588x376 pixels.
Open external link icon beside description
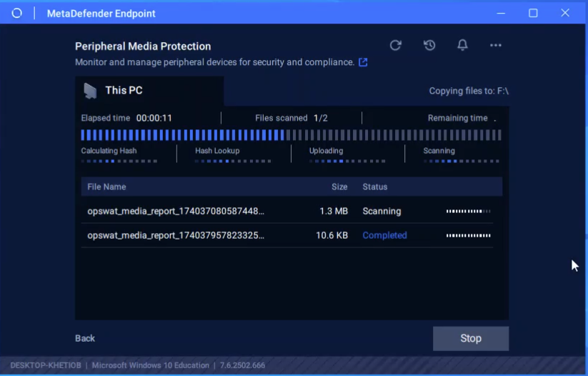[x=363, y=62]
